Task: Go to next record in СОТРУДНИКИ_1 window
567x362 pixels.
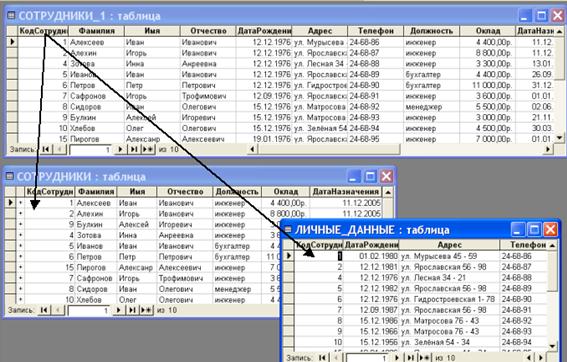Action: click(120, 149)
